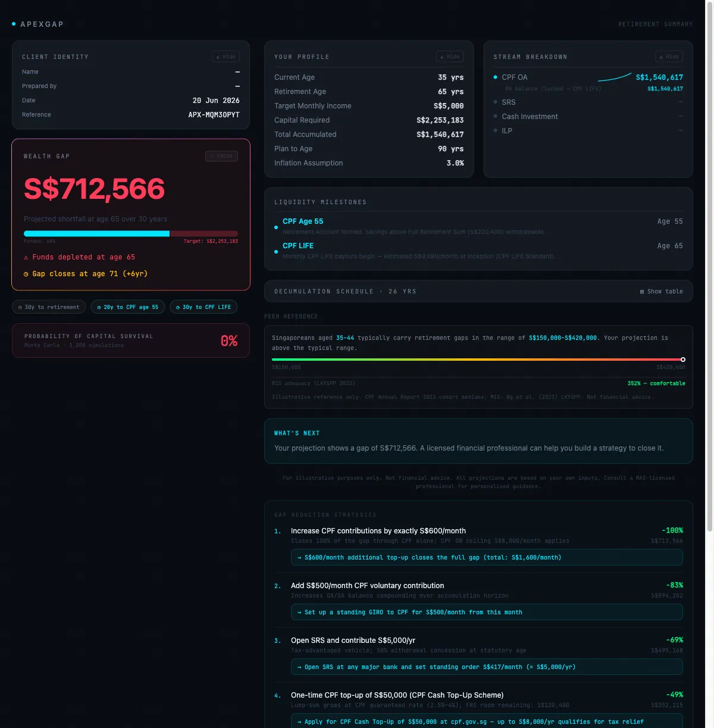
Task: Click the Inflation Assumption value 3.0%
Action: pyautogui.click(x=455, y=163)
